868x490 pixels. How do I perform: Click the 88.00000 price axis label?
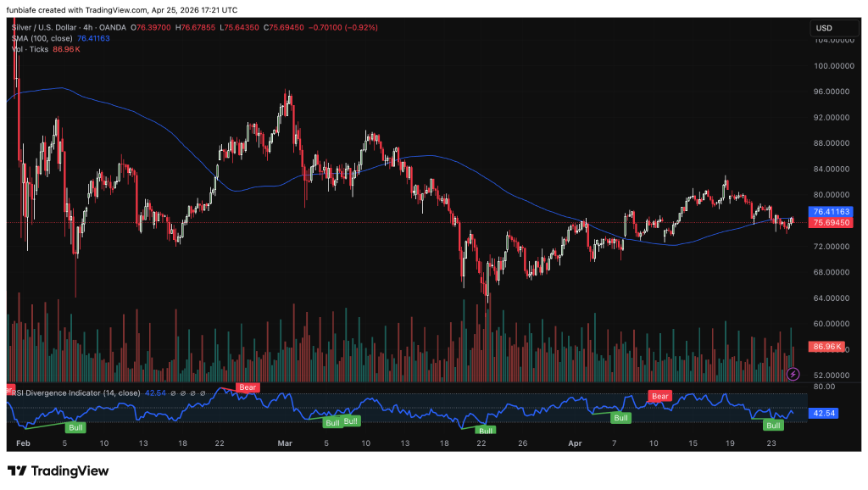pyautogui.click(x=832, y=143)
